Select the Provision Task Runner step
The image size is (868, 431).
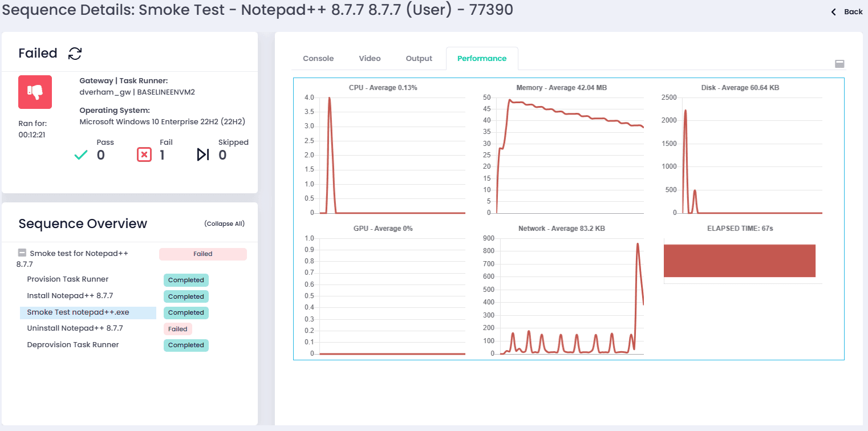[x=68, y=279]
